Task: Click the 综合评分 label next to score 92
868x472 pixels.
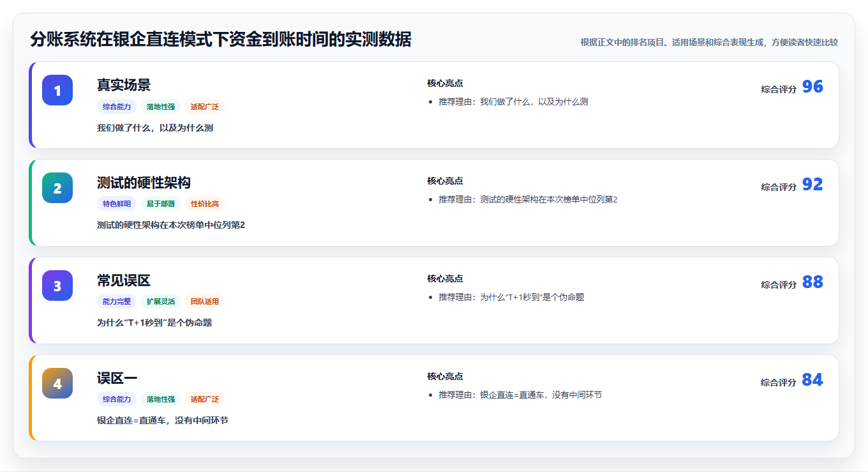Action: click(779, 187)
